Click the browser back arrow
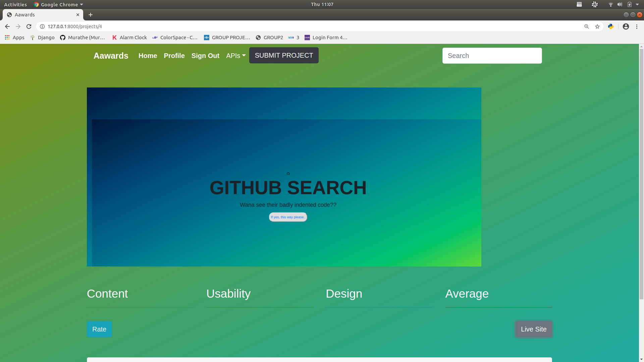This screenshot has width=644, height=362. click(7, 26)
